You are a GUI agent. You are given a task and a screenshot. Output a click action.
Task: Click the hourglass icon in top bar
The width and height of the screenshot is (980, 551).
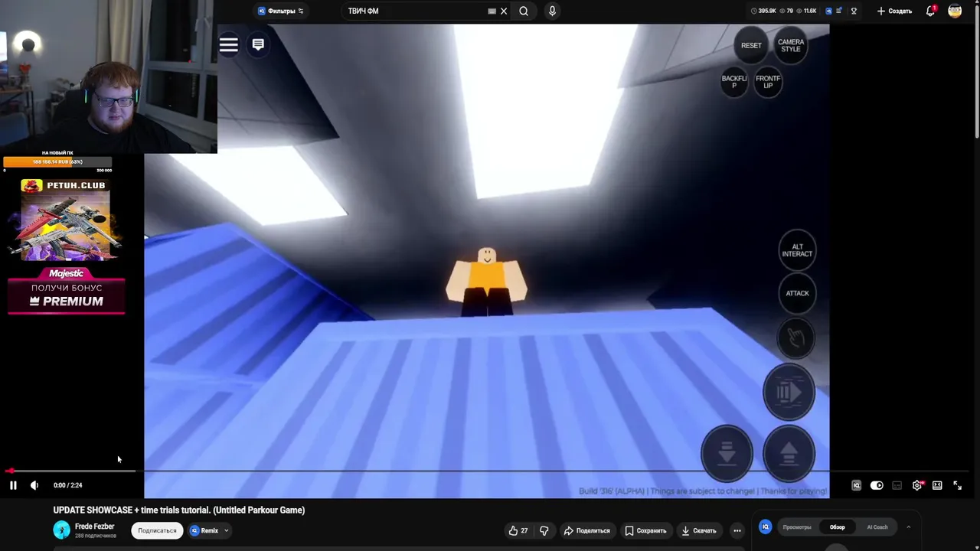pos(854,11)
